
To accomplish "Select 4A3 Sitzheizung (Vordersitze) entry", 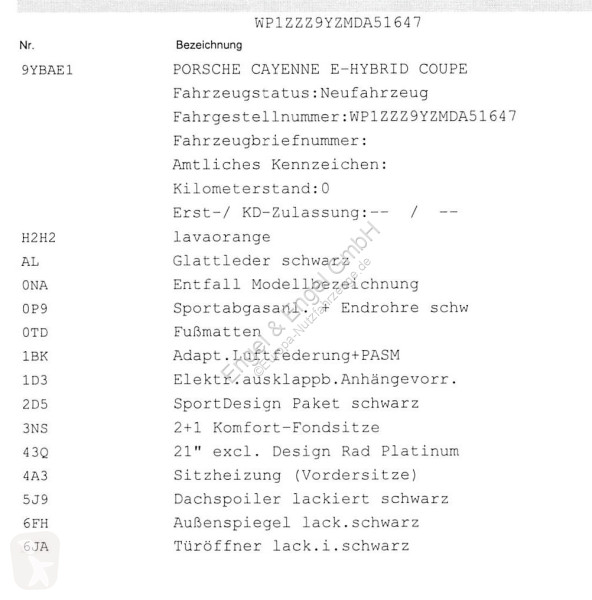I will [219, 476].
